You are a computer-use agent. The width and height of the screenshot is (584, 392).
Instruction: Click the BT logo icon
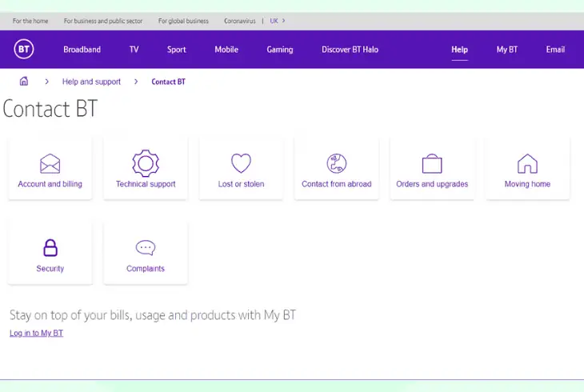24,49
